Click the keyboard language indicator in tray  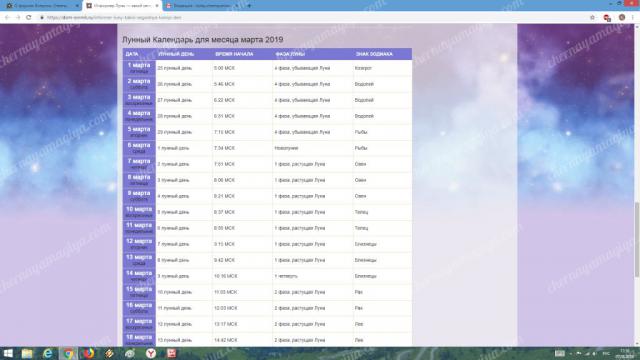606,353
